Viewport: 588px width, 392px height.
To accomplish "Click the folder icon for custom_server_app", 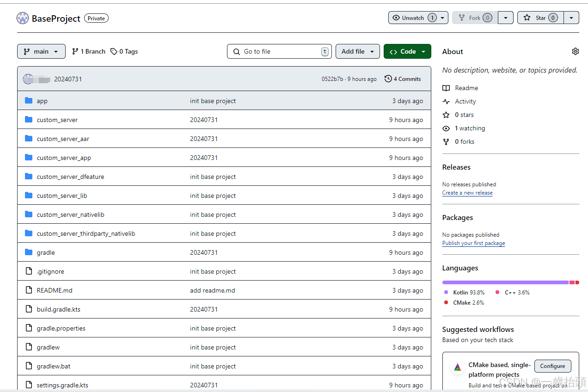I will (x=29, y=157).
